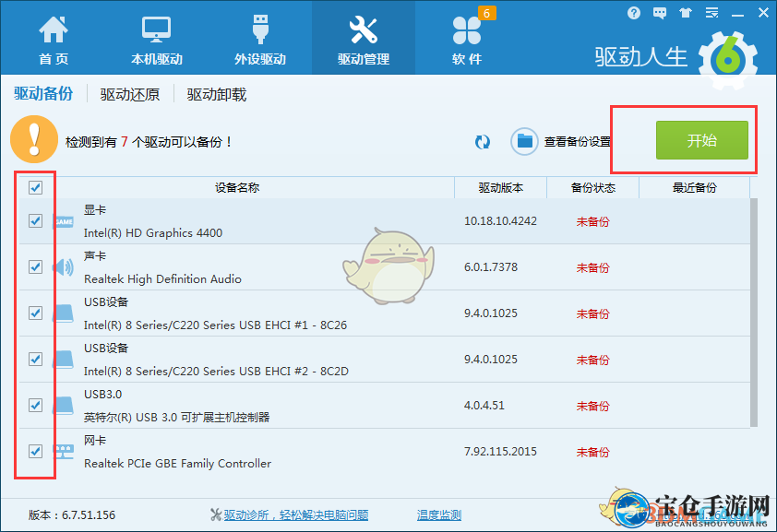Click the 版本：6.7.51.156 version text
The image size is (777, 532).
(x=72, y=515)
